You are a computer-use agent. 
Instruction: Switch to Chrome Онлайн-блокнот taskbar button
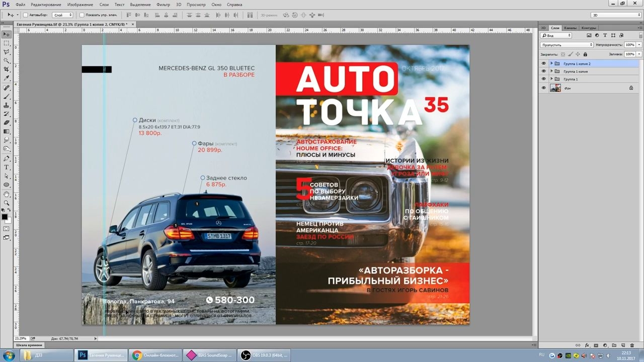click(155, 355)
